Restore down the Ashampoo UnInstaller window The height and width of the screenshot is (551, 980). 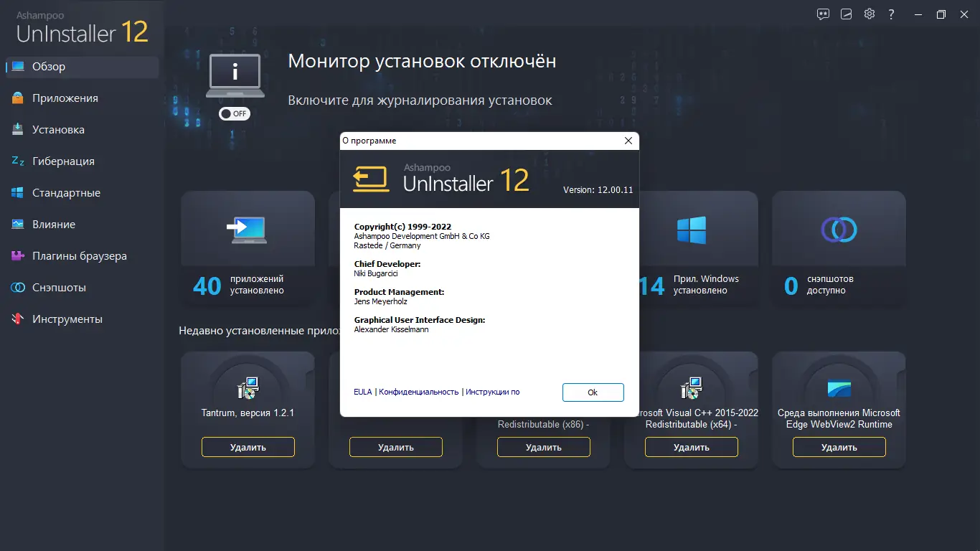tap(941, 14)
